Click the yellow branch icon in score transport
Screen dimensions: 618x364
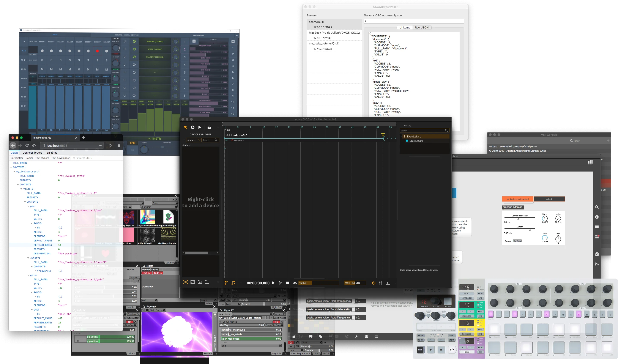[x=226, y=283]
